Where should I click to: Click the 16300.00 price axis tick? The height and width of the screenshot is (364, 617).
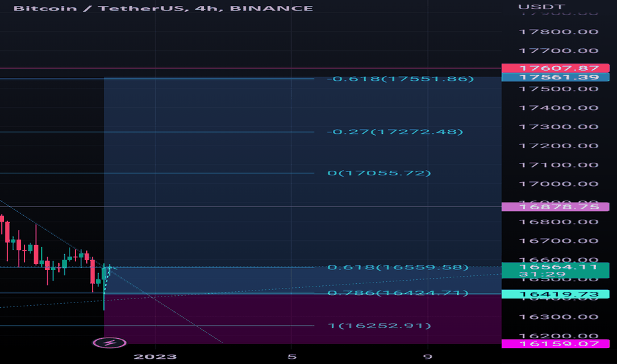(559, 317)
